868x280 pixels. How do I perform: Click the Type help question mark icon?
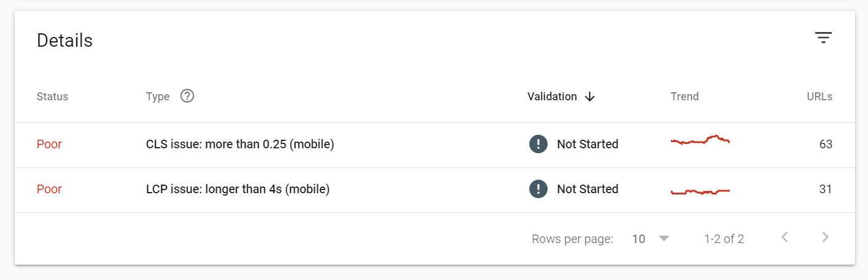pos(187,96)
